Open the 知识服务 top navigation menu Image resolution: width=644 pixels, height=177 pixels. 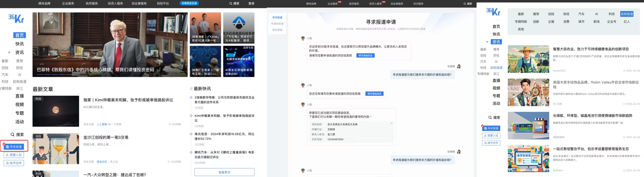pyautogui.click(x=418, y=4)
